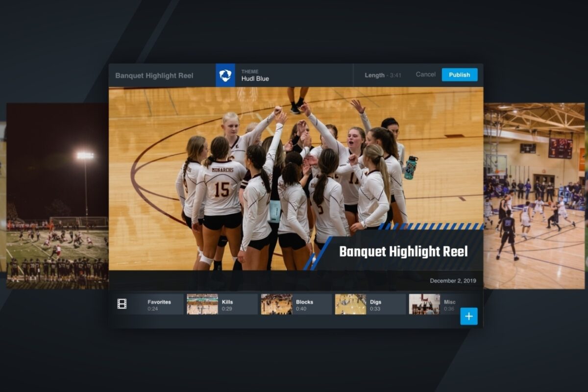
Task: Open the Hudl Blue theme picker
Action: pyautogui.click(x=255, y=77)
